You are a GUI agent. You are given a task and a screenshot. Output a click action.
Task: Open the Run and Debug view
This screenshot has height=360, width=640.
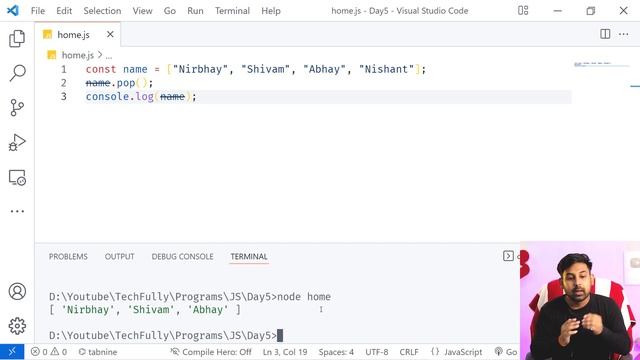point(17,142)
